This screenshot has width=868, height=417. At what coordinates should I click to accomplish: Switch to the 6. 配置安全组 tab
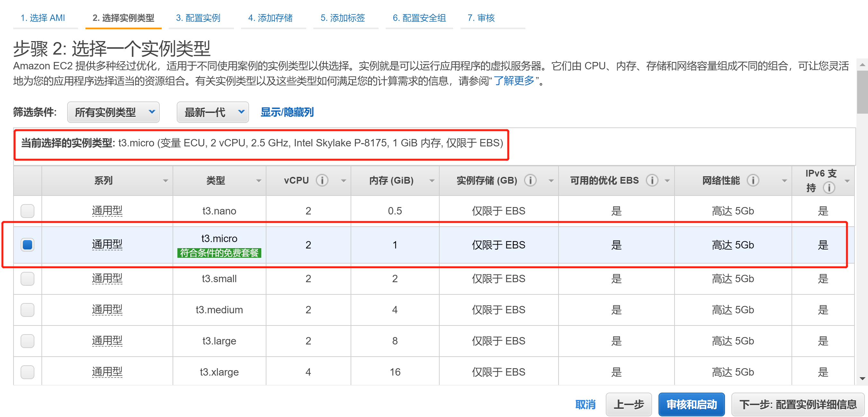click(x=419, y=18)
